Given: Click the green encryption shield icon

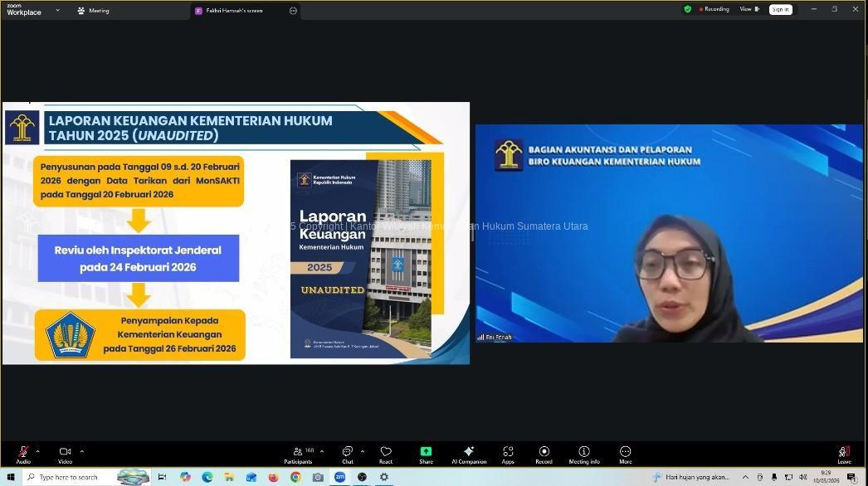Looking at the screenshot, I should pos(687,9).
